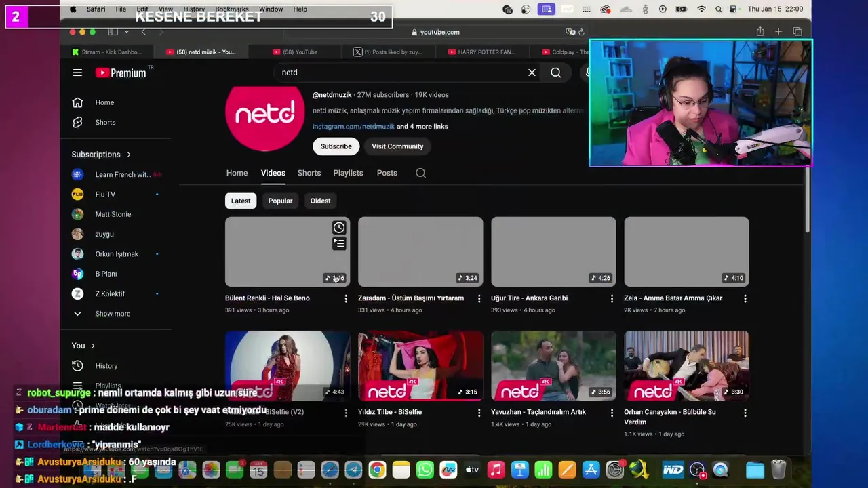Open Orkun Işıtmak subscription channel

116,254
